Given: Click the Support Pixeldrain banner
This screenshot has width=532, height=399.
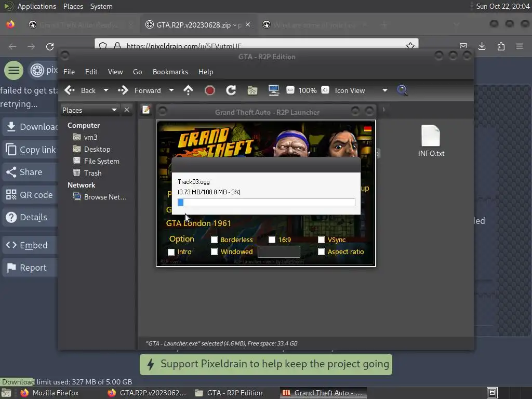Looking at the screenshot, I should coord(266,364).
